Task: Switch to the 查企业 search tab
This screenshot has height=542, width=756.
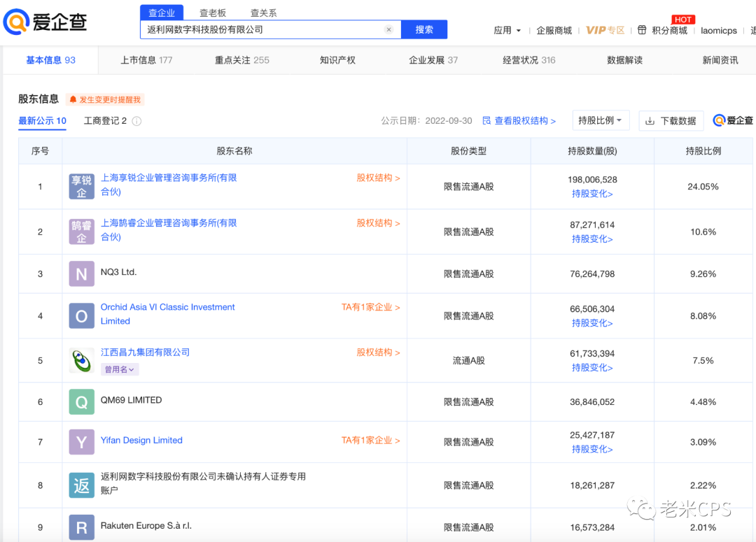Action: 162,13
